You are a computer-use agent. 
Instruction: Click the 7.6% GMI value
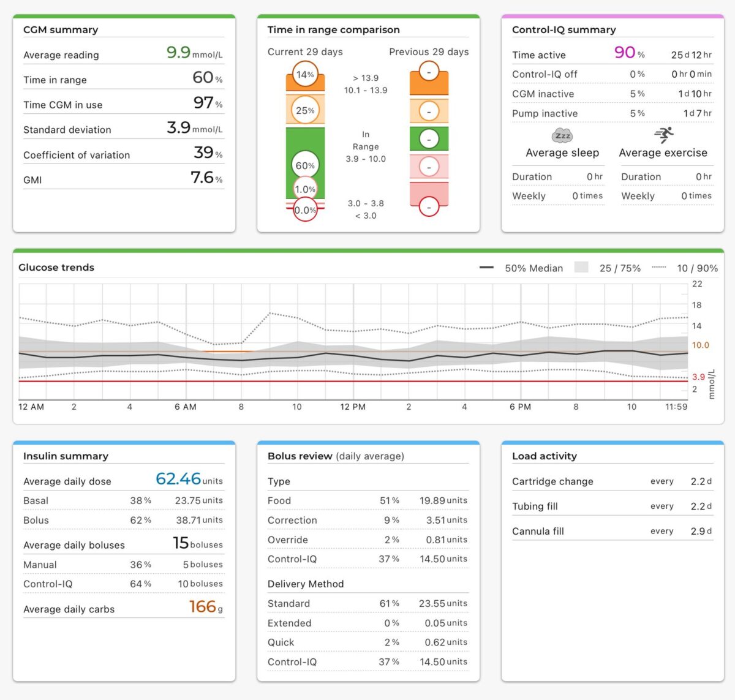pos(207,178)
